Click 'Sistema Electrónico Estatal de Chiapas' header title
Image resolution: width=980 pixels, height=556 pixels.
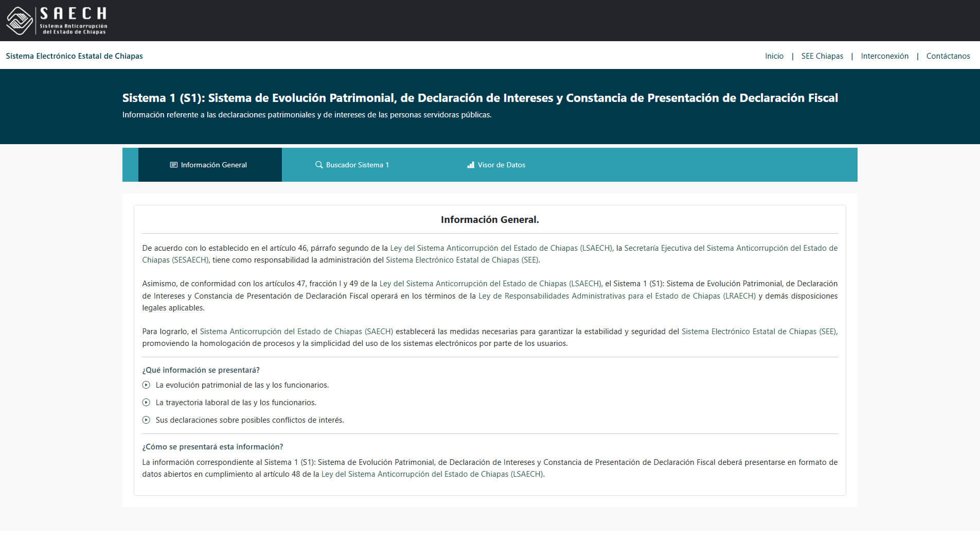[x=75, y=56]
